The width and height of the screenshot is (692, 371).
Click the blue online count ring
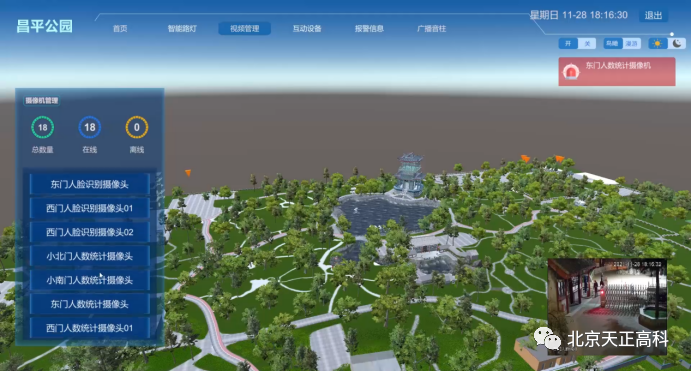click(90, 127)
